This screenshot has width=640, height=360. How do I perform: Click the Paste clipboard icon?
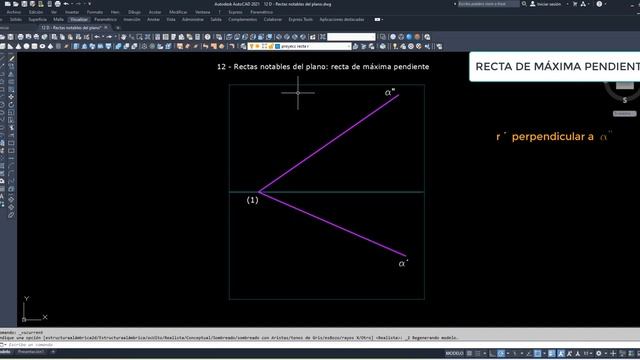coord(70,37)
